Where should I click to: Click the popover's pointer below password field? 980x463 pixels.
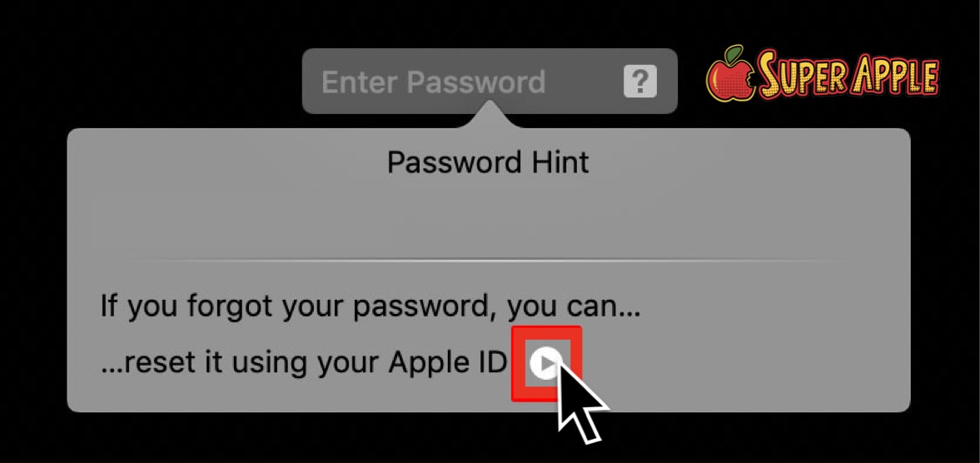490,117
